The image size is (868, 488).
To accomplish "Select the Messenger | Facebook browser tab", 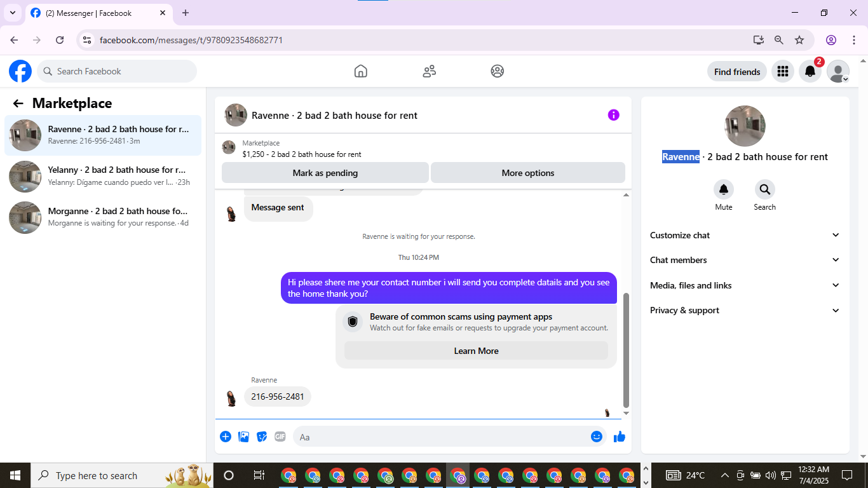I will (x=98, y=13).
